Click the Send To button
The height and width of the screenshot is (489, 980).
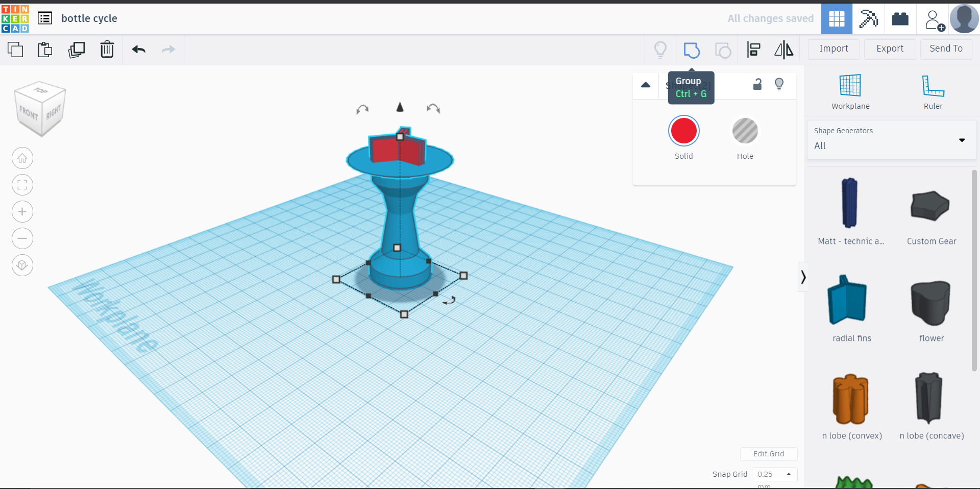click(946, 49)
